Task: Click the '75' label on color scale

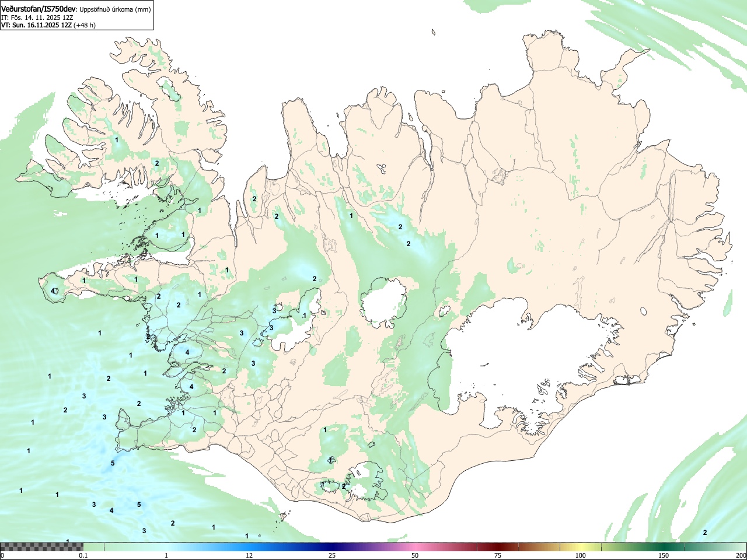Action: pos(498,555)
